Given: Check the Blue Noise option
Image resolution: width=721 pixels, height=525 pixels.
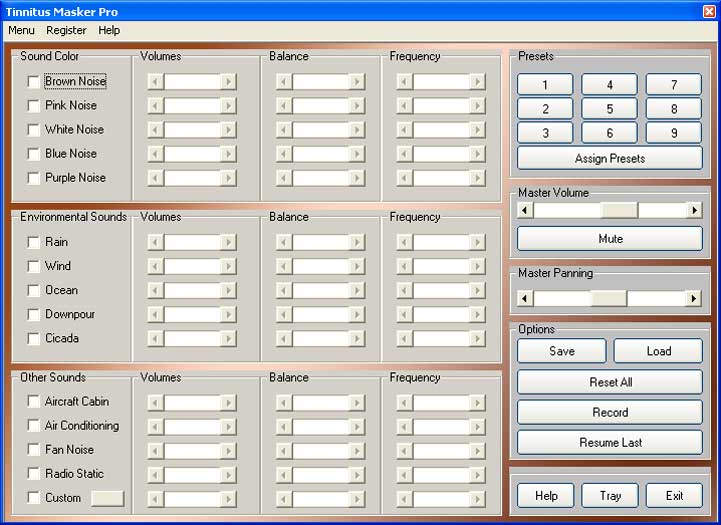Looking at the screenshot, I should pos(34,154).
